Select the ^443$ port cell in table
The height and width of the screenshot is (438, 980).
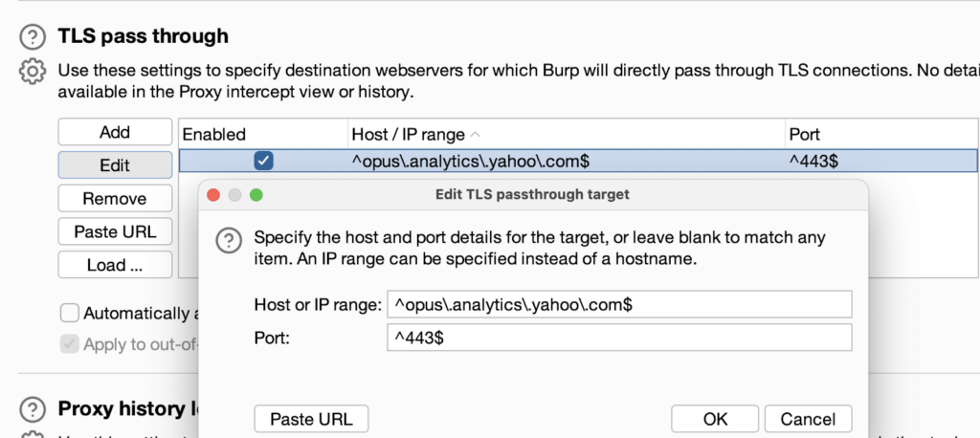coord(881,162)
